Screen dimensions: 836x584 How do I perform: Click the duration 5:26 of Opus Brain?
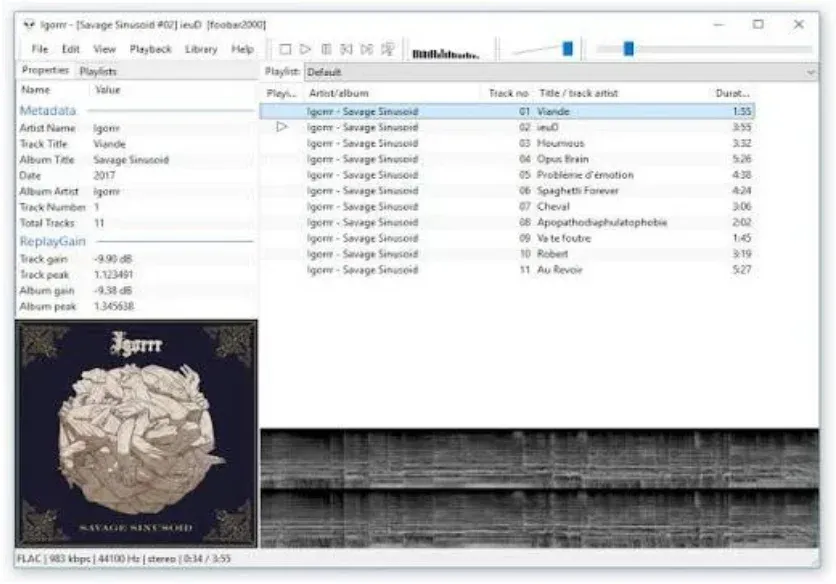[742, 159]
